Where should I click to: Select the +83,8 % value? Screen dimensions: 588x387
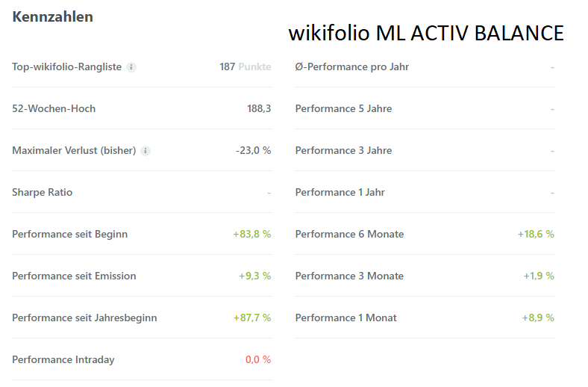coord(251,235)
